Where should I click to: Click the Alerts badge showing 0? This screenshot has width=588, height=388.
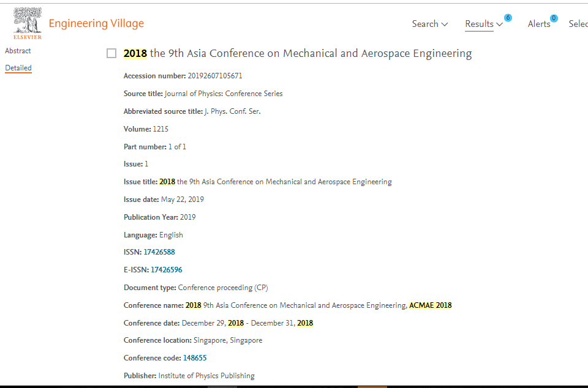tap(554, 18)
